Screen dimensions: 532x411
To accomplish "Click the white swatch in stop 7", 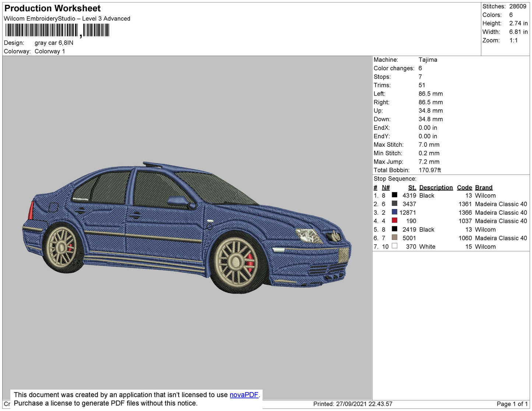I will (394, 245).
